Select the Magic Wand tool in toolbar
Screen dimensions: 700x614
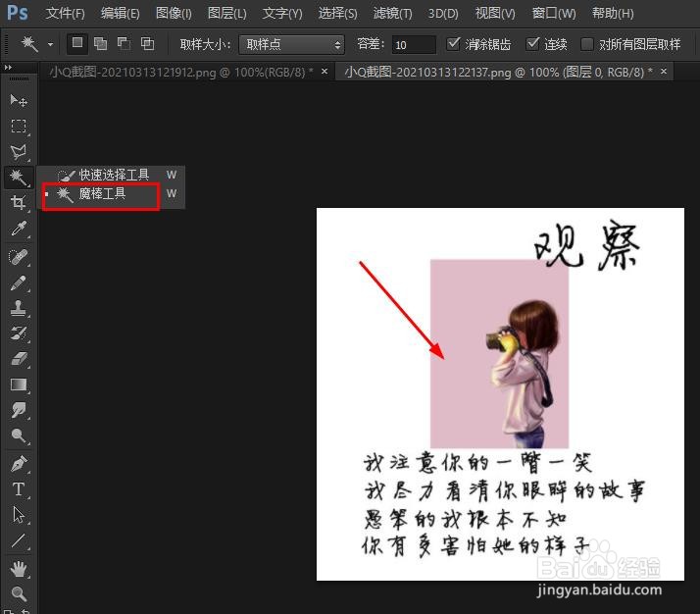tap(19, 178)
